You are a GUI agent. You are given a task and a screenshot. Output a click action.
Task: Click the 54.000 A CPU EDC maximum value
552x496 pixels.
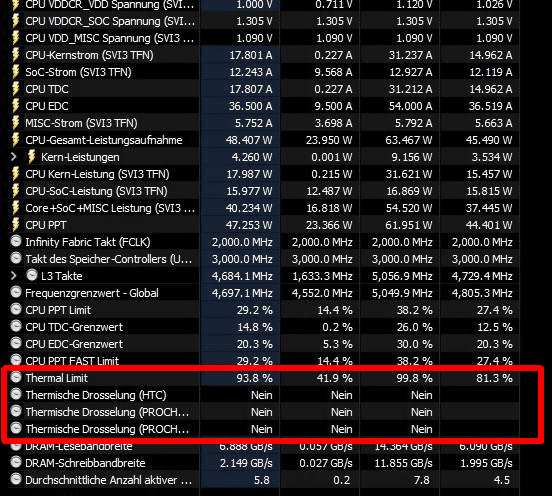[x=410, y=106]
